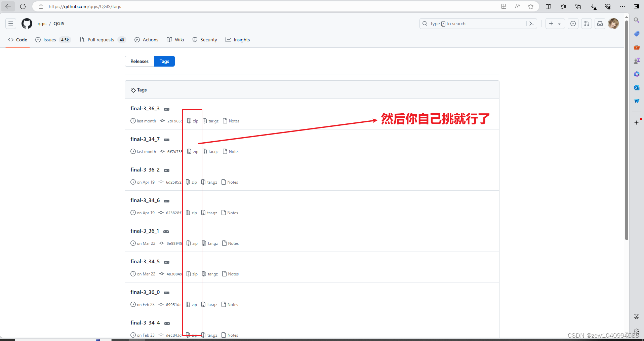Screen dimensions: 644x341
Task: Add a new item to Edge sidebar
Action: [637, 123]
